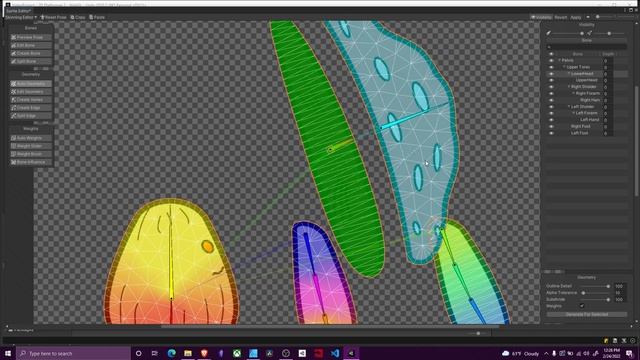Toggle the alpha/color channel button in top bar
Viewport: 640px width, 360px height.
pyautogui.click(x=588, y=17)
